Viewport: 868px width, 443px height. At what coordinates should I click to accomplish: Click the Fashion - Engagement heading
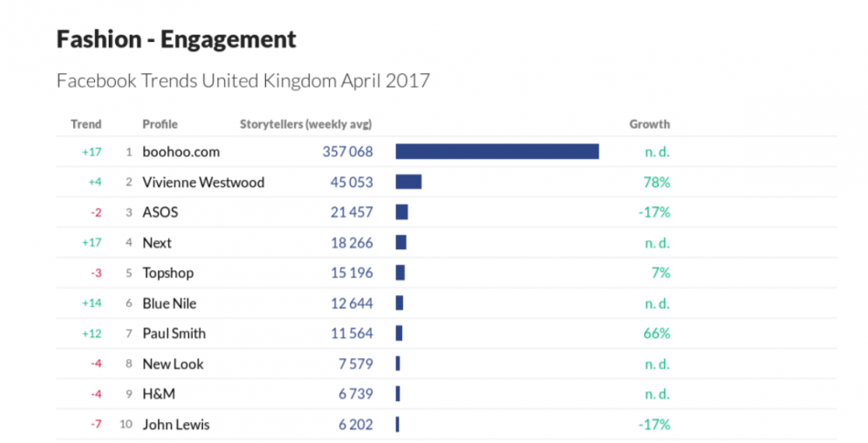[176, 39]
